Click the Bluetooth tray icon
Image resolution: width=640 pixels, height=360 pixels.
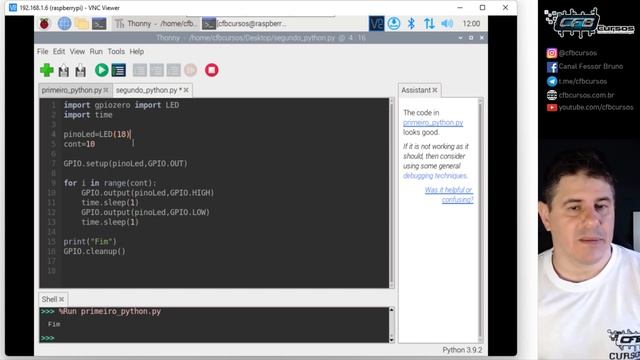pyautogui.click(x=411, y=24)
